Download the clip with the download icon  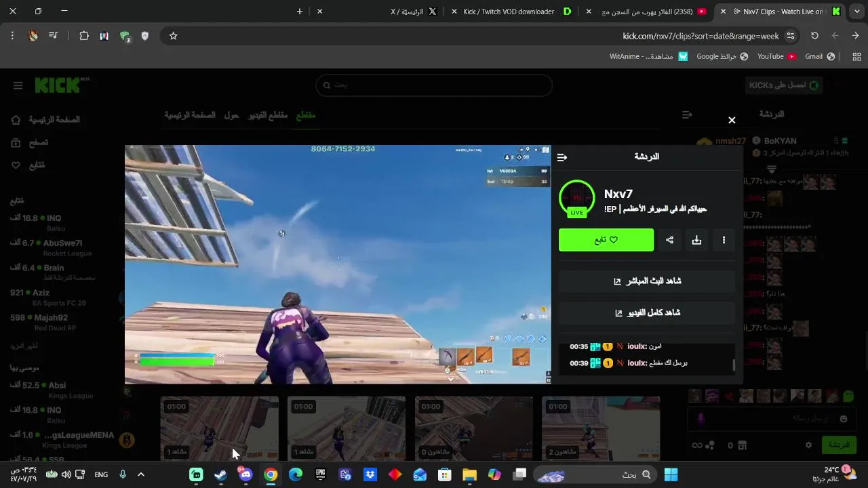(696, 240)
